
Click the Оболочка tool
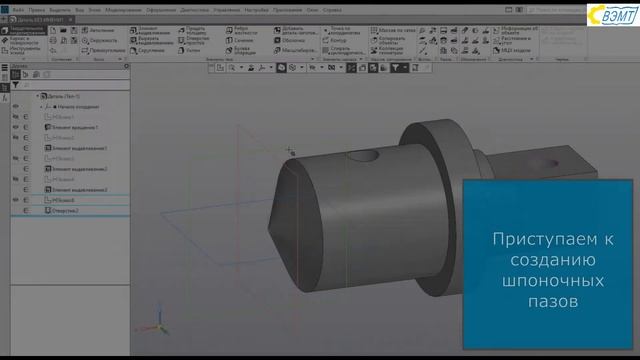click(x=289, y=40)
